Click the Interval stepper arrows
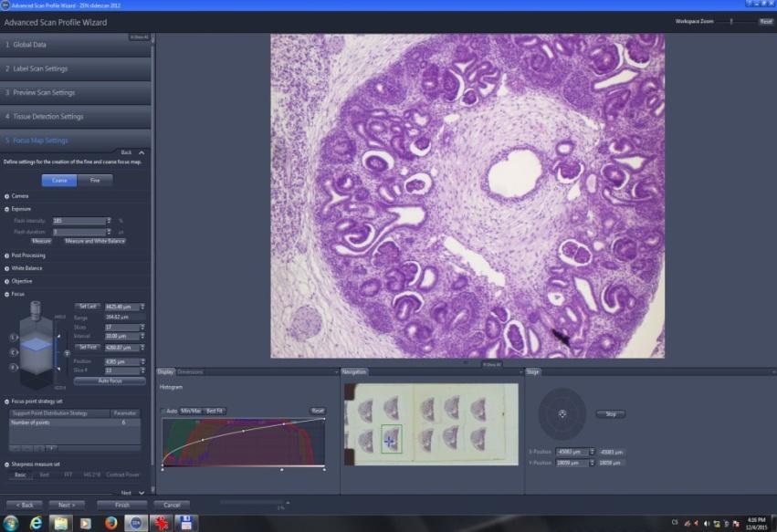This screenshot has height=532, width=777. pos(142,337)
